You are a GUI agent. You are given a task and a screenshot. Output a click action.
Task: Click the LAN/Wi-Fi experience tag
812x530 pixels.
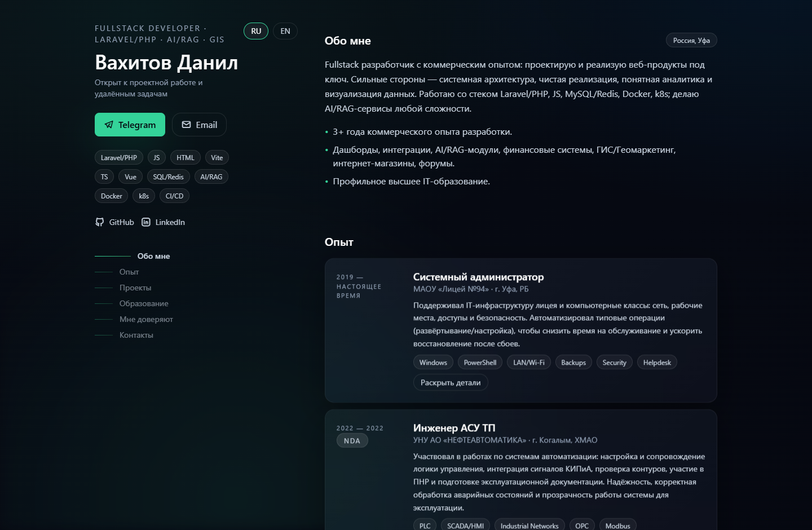coord(529,363)
